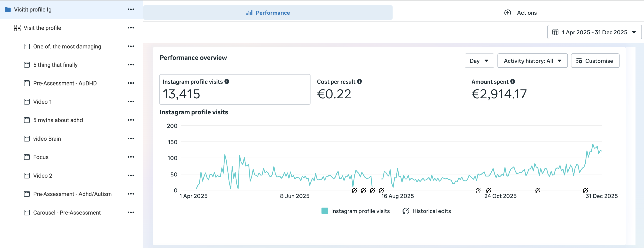Click the Cost per result info icon
The width and height of the screenshot is (644, 248).
click(x=359, y=81)
